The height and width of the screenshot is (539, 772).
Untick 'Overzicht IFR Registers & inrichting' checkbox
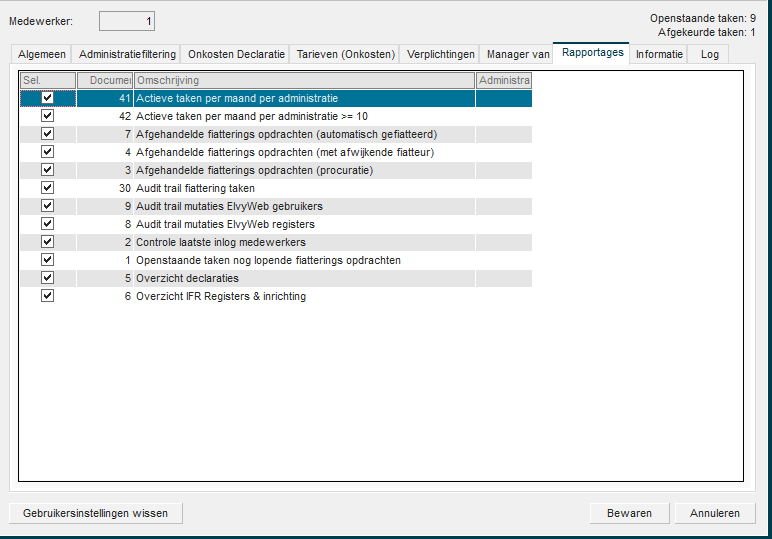[x=47, y=296]
